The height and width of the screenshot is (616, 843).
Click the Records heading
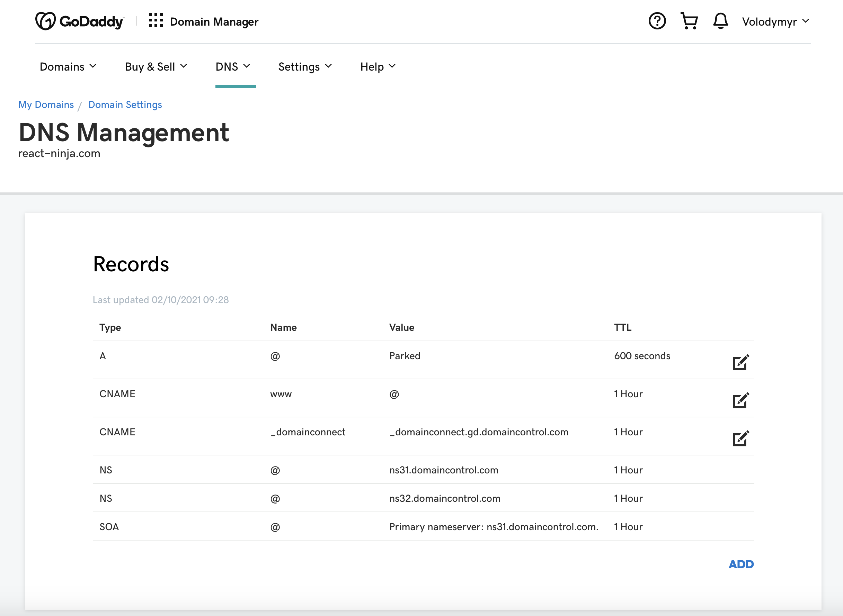[131, 264]
